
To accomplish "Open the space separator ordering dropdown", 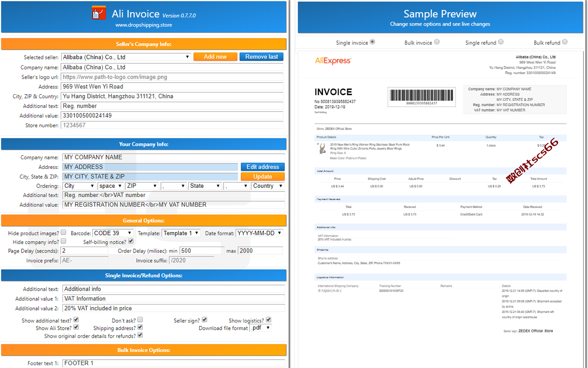I will pos(111,186).
